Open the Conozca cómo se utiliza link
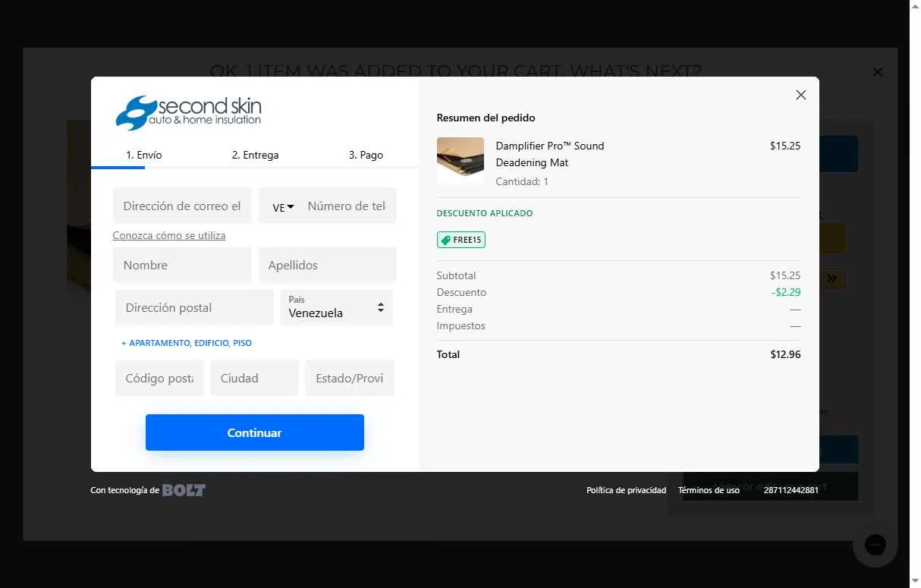This screenshot has height=588, width=921. (x=169, y=235)
